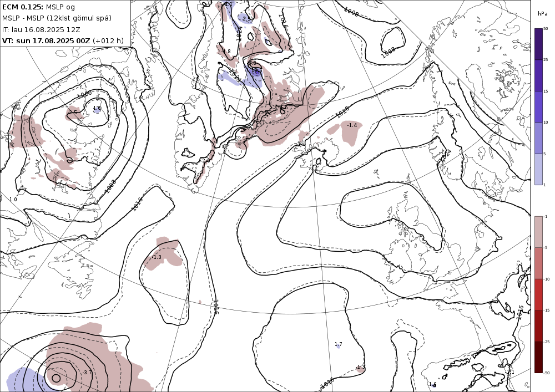The height and width of the screenshot is (392, 555).
Task: Click the "50" tick on the blue legend
Action: click(546, 29)
